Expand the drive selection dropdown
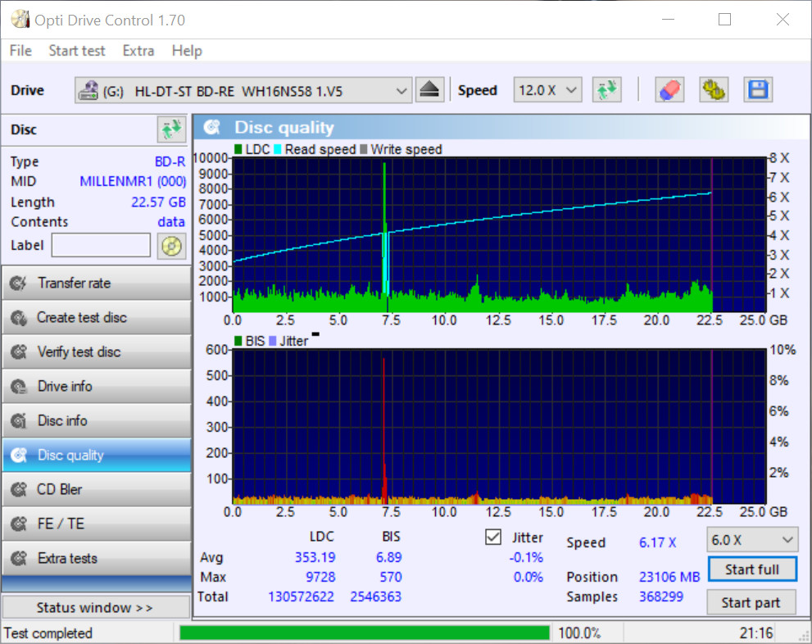This screenshot has height=644, width=812. pyautogui.click(x=401, y=90)
